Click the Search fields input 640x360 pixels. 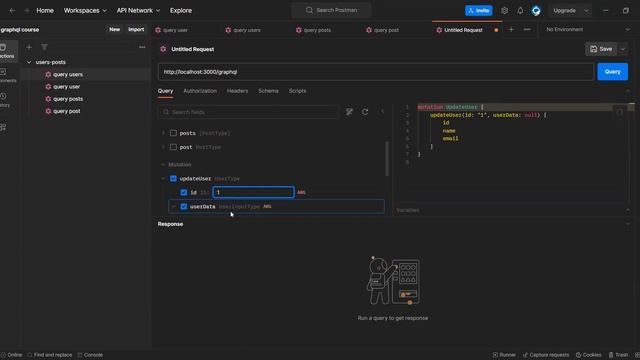click(248, 112)
